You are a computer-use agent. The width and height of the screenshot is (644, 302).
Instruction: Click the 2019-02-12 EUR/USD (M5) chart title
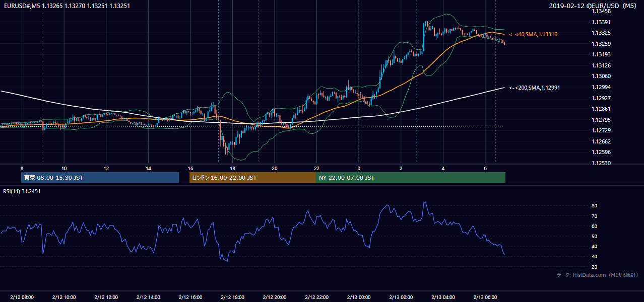click(593, 6)
